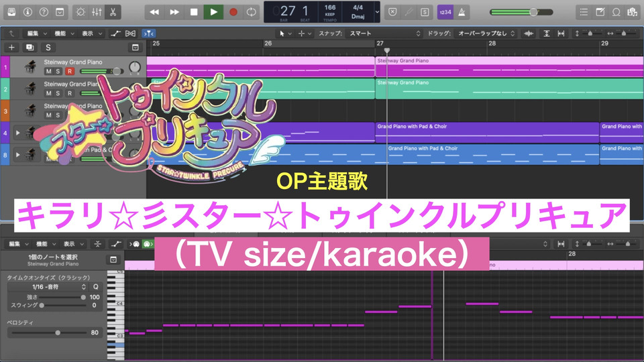Open Smart Controls dial icon
The width and height of the screenshot is (644, 362).
pyautogui.click(x=80, y=12)
